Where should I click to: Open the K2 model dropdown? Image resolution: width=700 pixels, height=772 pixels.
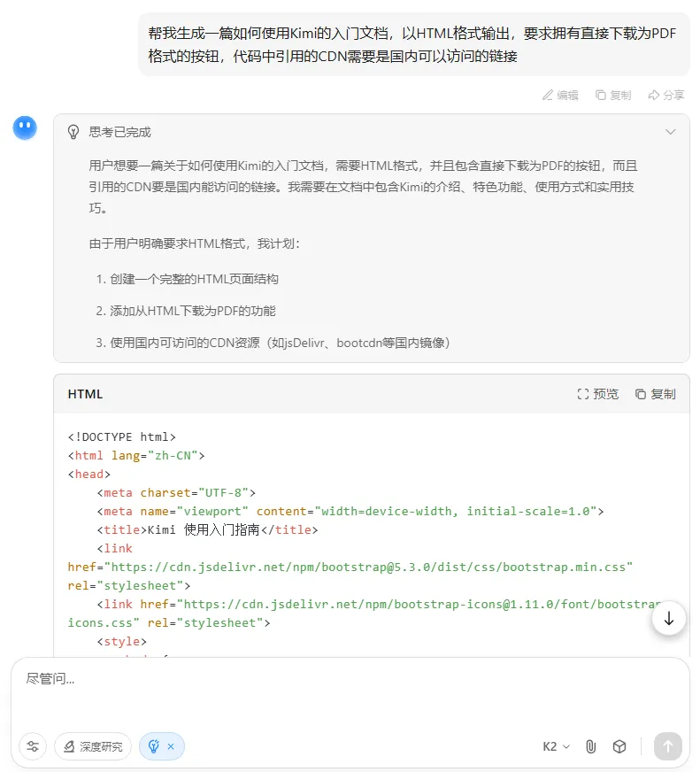click(x=556, y=746)
